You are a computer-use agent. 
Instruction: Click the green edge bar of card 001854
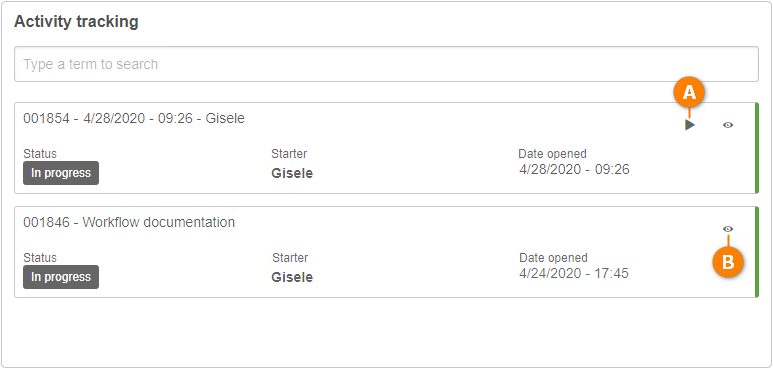757,148
